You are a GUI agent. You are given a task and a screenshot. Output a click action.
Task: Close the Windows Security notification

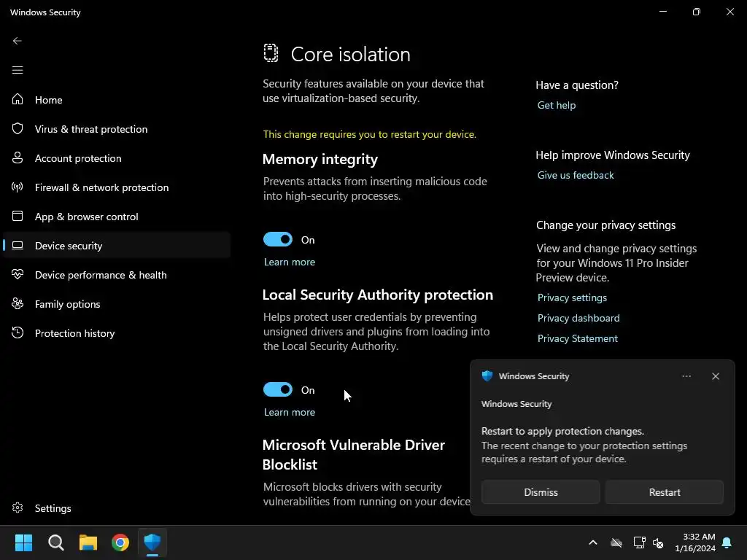pos(715,376)
